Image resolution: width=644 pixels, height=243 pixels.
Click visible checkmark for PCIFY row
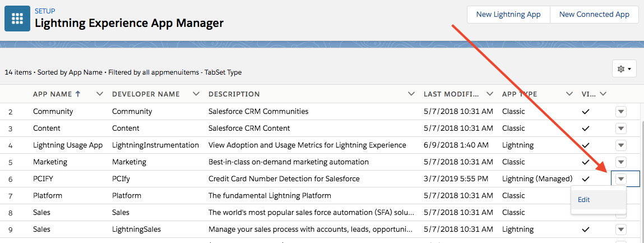click(x=586, y=179)
